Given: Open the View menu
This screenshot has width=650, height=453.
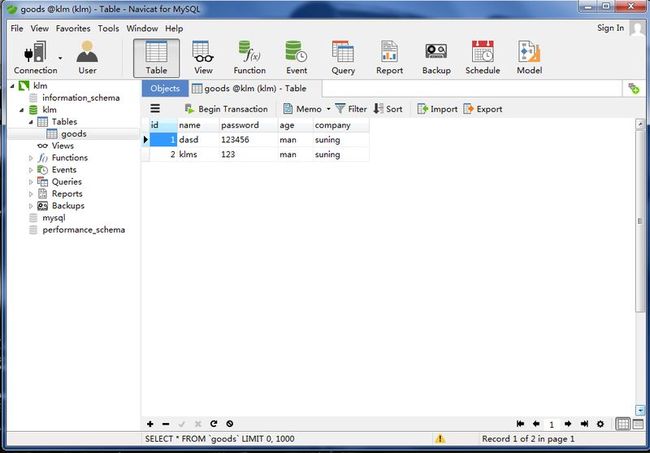Looking at the screenshot, I should 39,28.
